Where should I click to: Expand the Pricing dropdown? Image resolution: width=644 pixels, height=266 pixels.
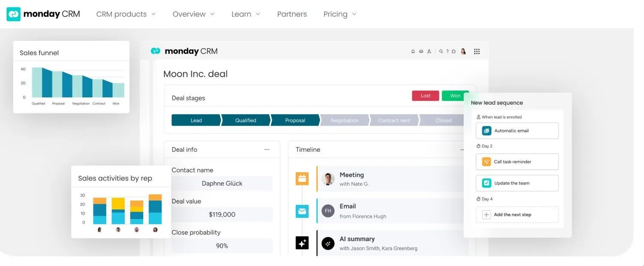click(x=340, y=14)
